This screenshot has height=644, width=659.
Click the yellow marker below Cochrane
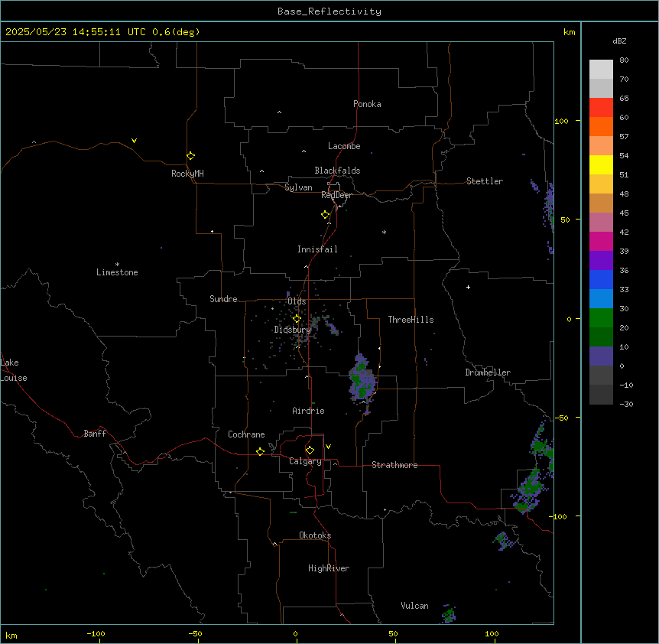[260, 451]
